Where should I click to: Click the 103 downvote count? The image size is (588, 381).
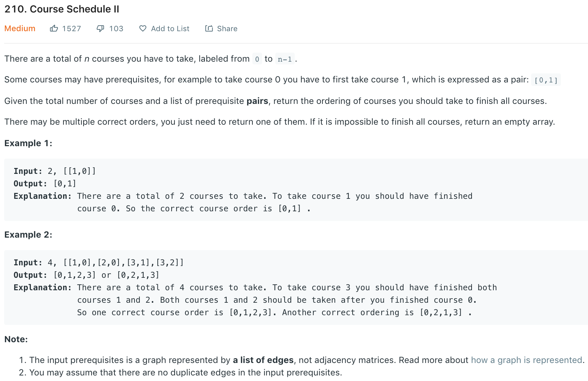(116, 28)
